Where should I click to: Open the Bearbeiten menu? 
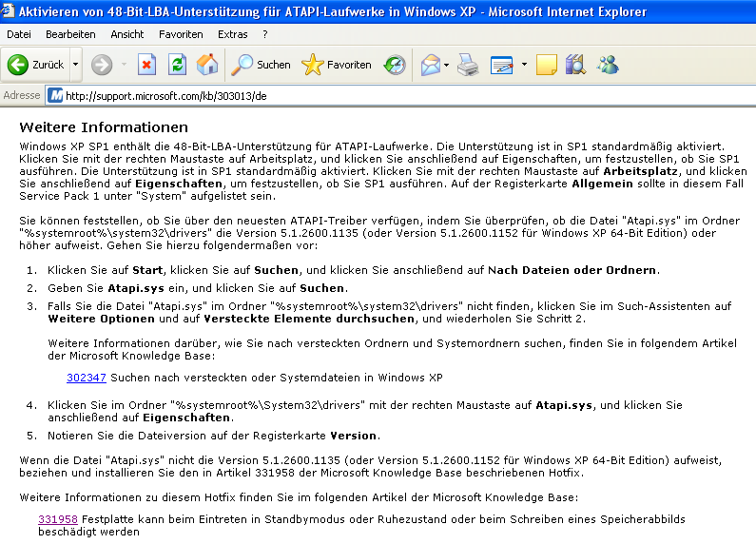70,34
